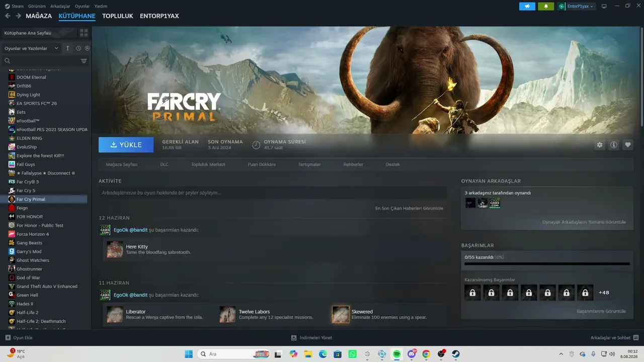This screenshot has width=644, height=362.
Task: Open the Arkadaşlar menu
Action: tap(60, 6)
